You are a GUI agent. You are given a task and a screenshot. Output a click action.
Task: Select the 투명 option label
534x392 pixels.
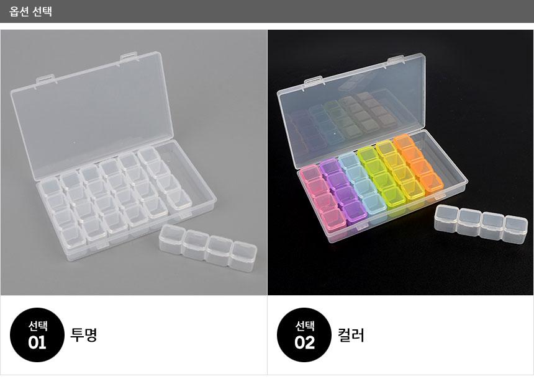pyautogui.click(x=84, y=334)
